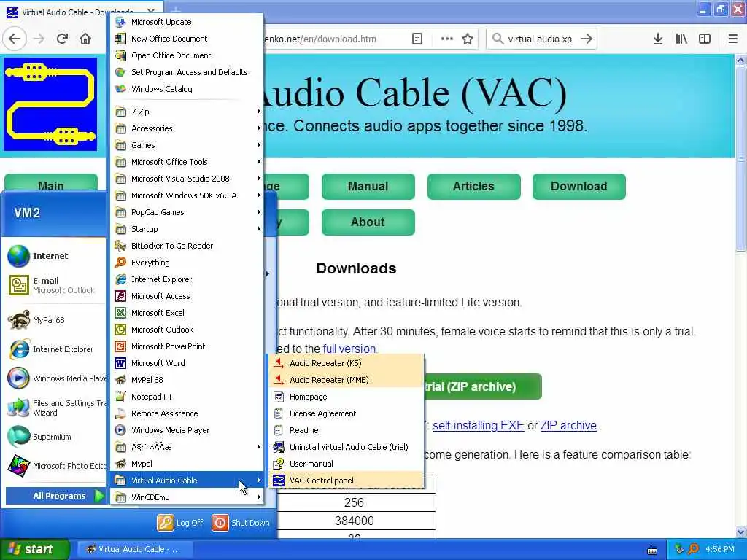This screenshot has width=747, height=560.
Task: Launch Audio Repeater (MME)
Action: [x=347, y=380]
